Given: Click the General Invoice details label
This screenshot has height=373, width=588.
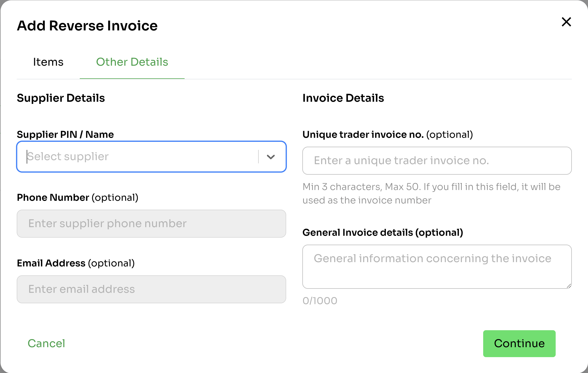Looking at the screenshot, I should coord(382,233).
